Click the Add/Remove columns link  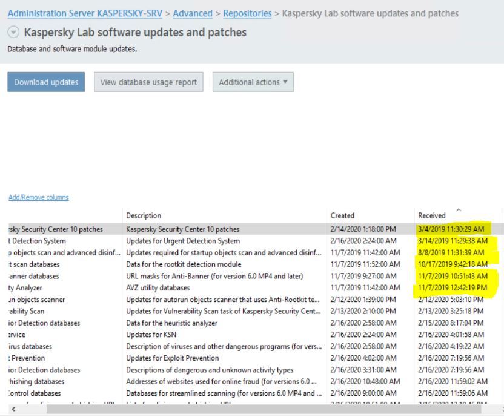tap(38, 197)
